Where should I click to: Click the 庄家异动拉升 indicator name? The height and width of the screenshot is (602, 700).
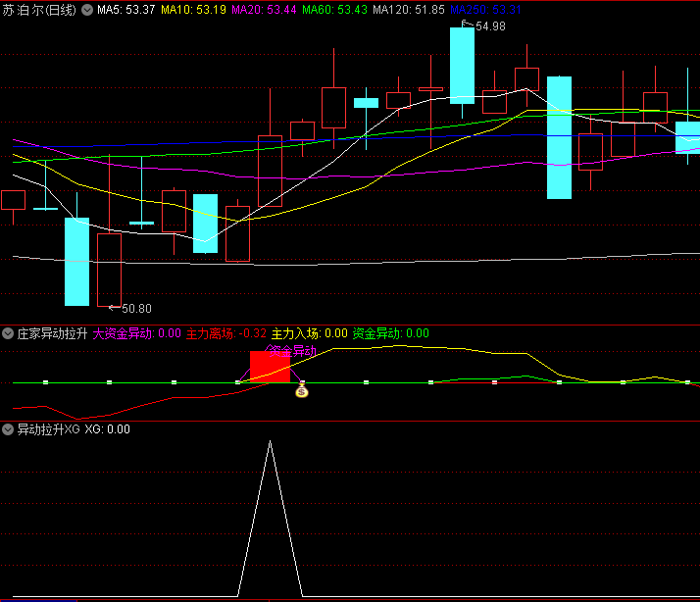click(52, 333)
